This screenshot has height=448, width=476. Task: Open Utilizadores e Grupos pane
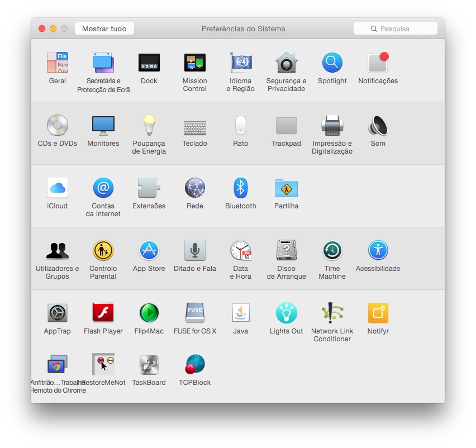(x=58, y=251)
